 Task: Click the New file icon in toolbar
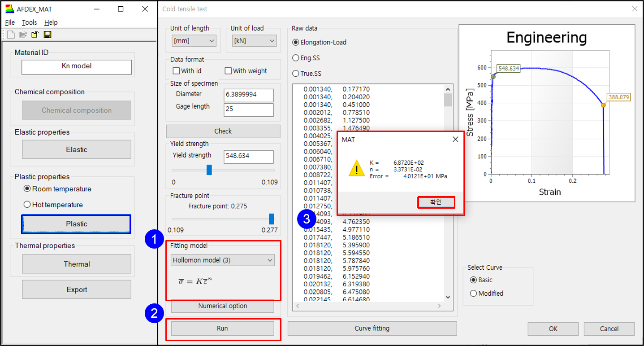click(11, 35)
